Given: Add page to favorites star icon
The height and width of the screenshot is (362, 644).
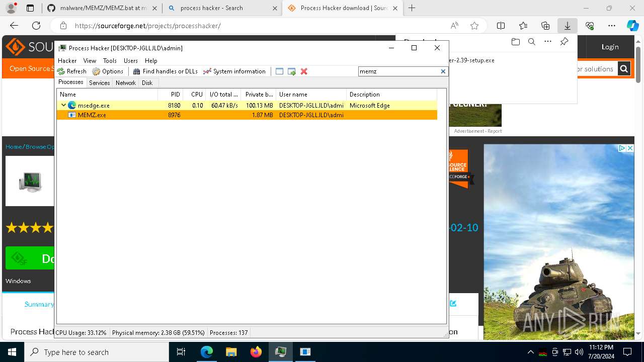Looking at the screenshot, I should click(x=474, y=26).
